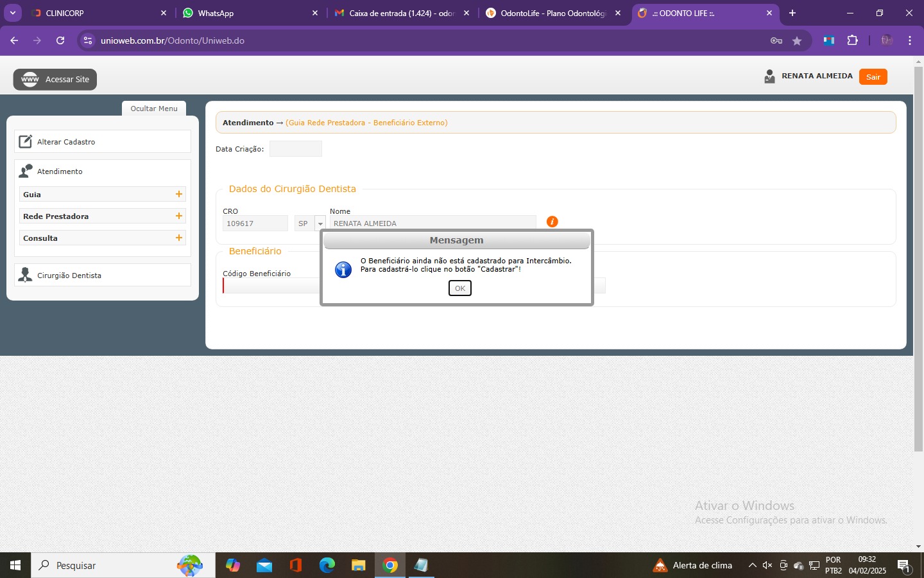This screenshot has width=924, height=578.
Task: Launch Microsoft Edge from taskbar
Action: (x=327, y=565)
